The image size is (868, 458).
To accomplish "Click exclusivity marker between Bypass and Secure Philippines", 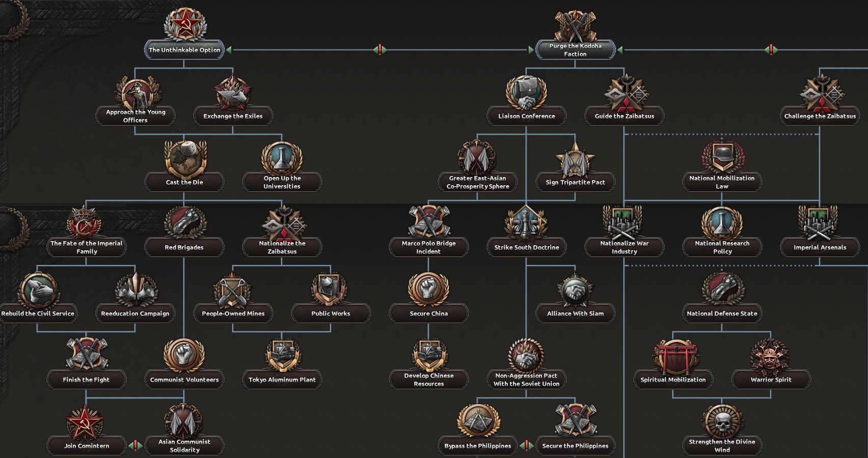I will pyautogui.click(x=527, y=446).
